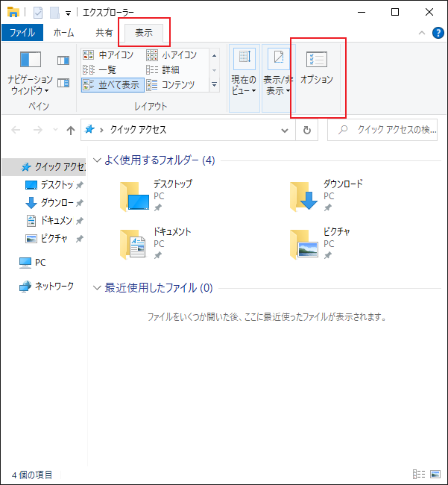This screenshot has width=448, height=485.
Task: Click the Up arrow navigation button
Action: click(71, 130)
